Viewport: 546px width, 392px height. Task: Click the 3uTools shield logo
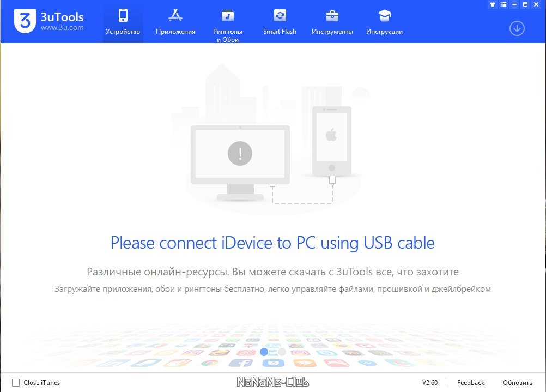[x=25, y=21]
